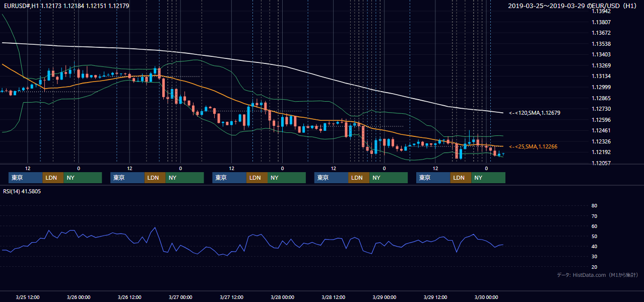Viewport: 644px width, 302px height.
Task: Click price axis label 1.12461
Action: 601,130
